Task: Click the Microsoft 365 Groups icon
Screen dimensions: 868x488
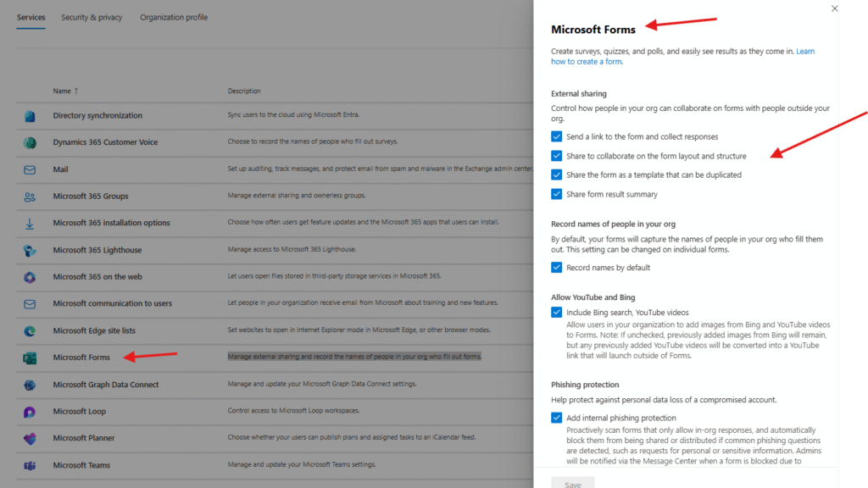Action: (30, 197)
